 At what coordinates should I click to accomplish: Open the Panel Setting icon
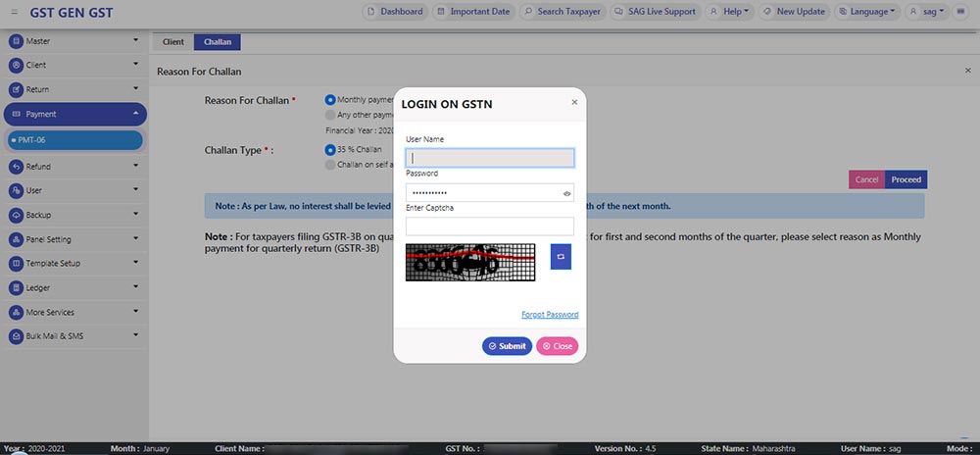[x=16, y=239]
